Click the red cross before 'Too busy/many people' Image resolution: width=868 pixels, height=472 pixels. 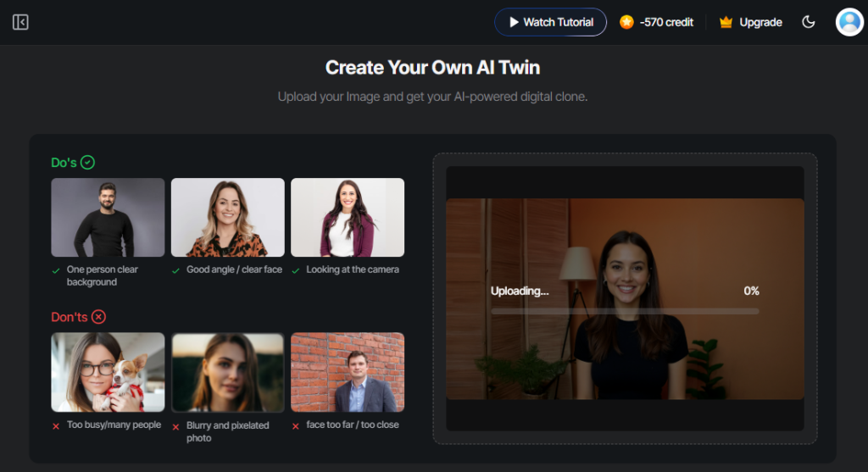(x=56, y=426)
